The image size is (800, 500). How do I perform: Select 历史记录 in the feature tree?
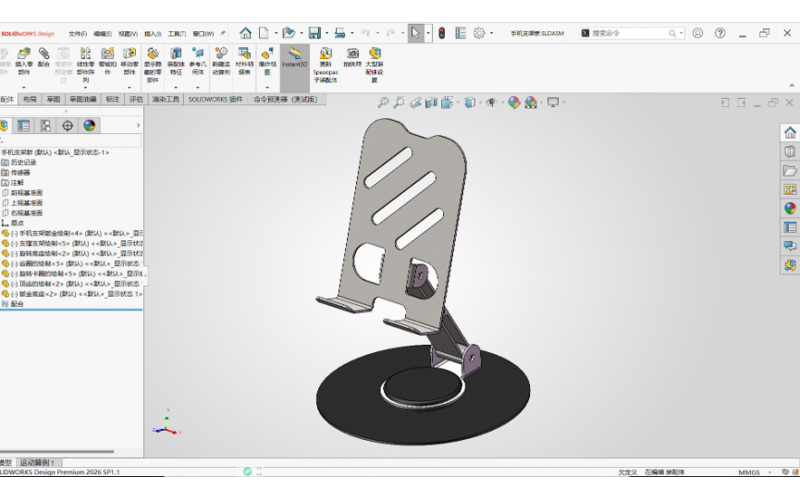[x=23, y=162]
